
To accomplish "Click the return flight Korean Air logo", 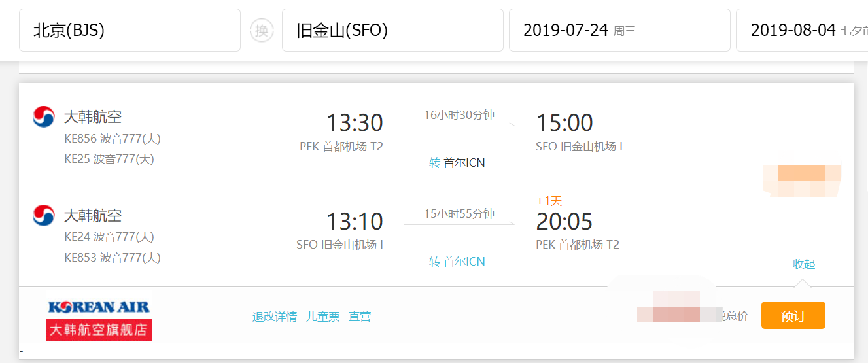I will (44, 215).
